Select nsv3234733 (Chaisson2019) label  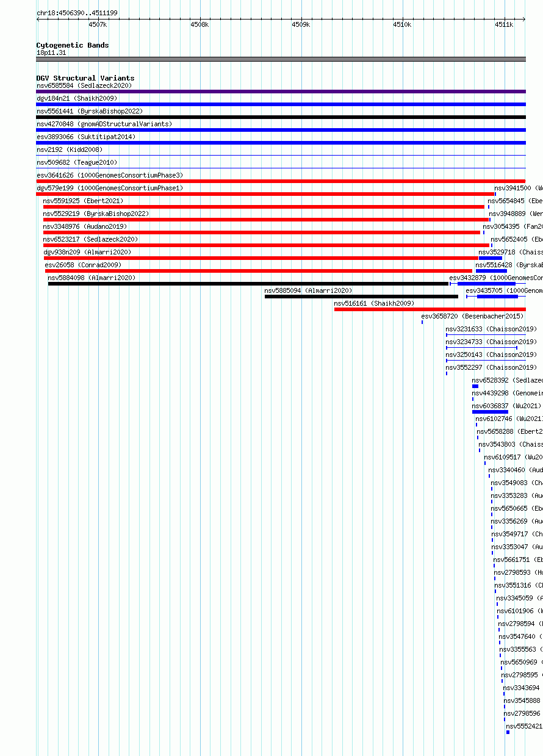pos(491,342)
